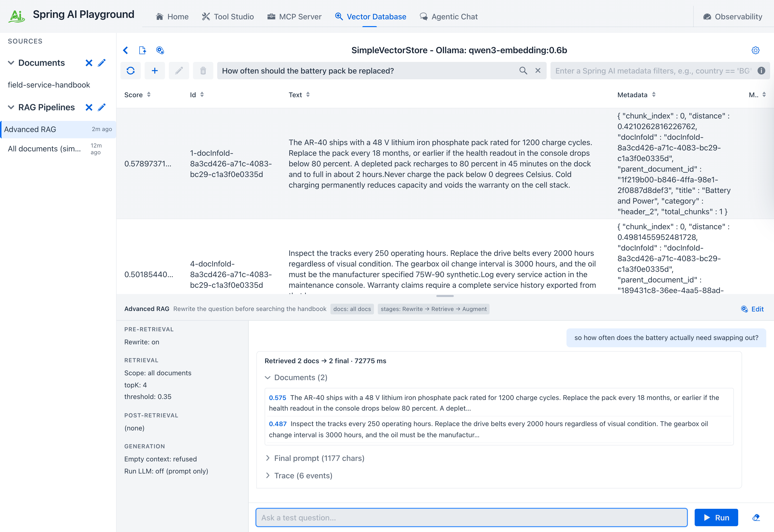Refresh the document table
This screenshot has width=774, height=532.
coord(131,71)
